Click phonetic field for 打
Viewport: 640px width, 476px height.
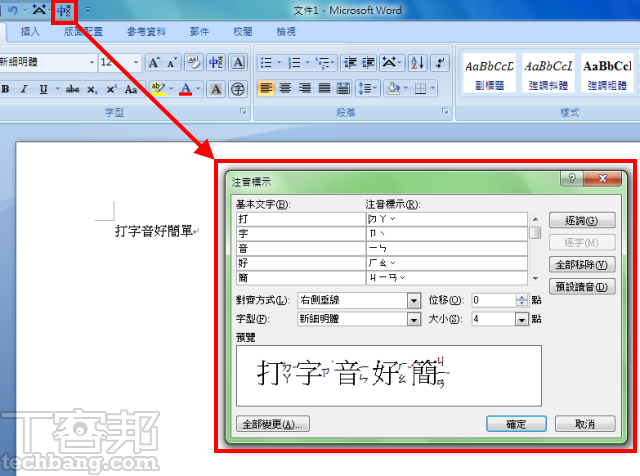click(x=447, y=219)
